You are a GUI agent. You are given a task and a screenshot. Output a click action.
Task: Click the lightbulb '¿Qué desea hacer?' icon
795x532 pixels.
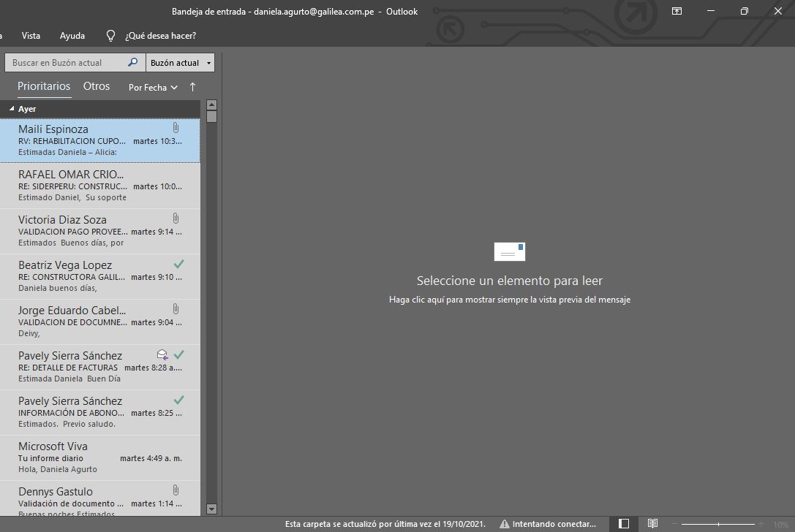pyautogui.click(x=111, y=36)
